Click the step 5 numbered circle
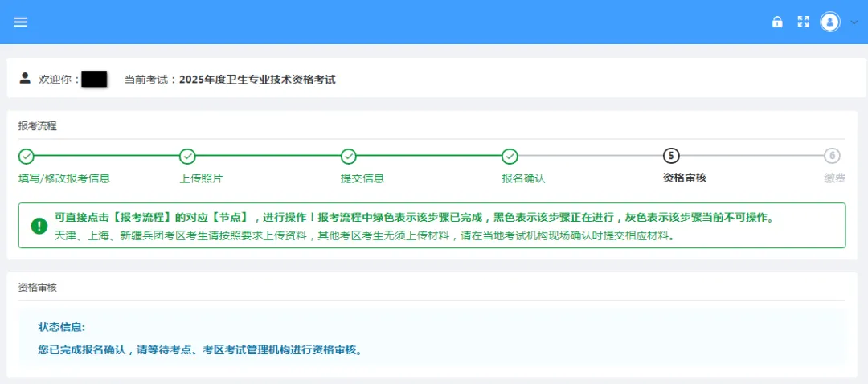This screenshot has height=384, width=868. click(671, 156)
